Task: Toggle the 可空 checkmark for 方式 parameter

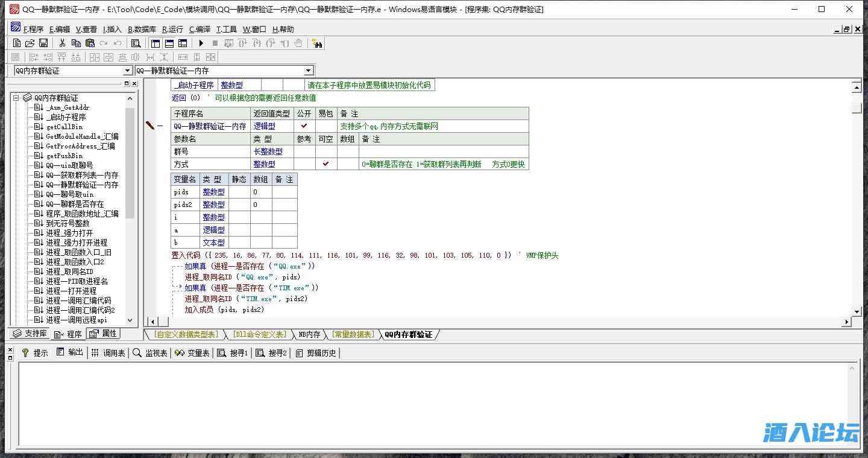Action: coord(326,164)
